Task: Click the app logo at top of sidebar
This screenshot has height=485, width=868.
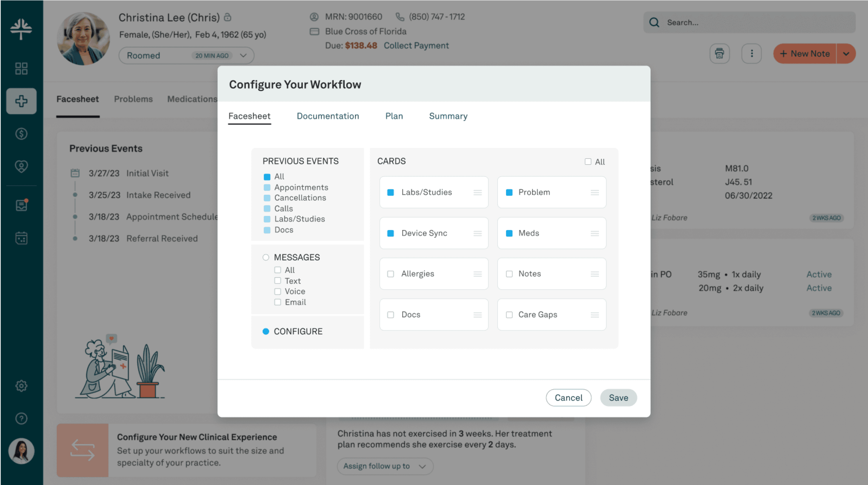Action: pos(21,29)
